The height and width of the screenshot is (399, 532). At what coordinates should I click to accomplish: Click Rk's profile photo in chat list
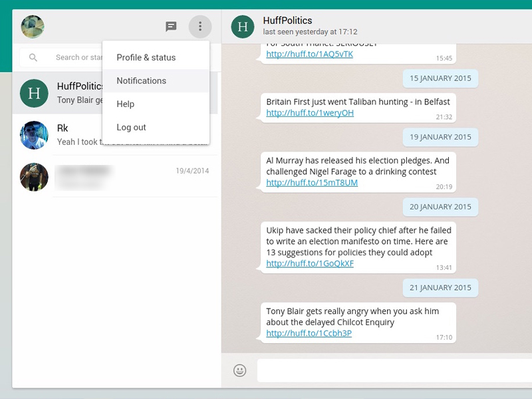point(34,135)
